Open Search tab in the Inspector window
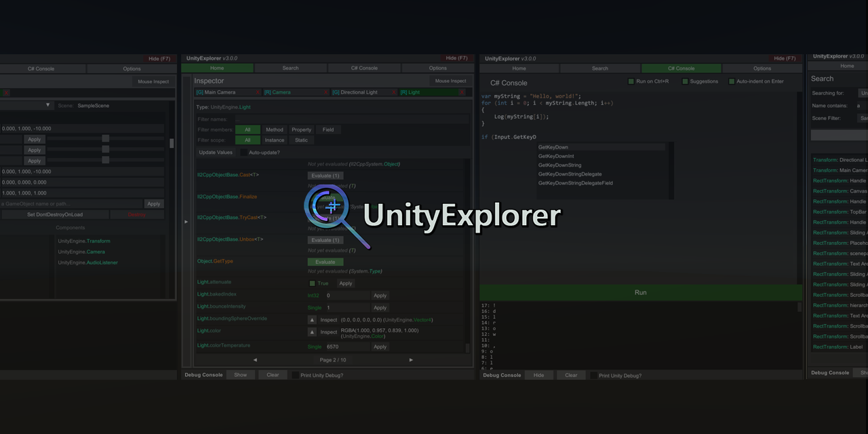868x434 pixels. pyautogui.click(x=290, y=68)
